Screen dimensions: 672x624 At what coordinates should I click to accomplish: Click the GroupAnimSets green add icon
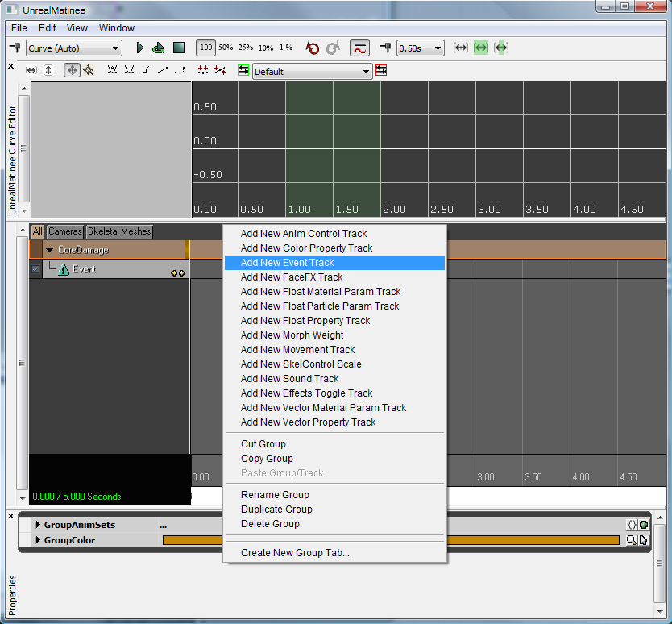pyautogui.click(x=643, y=525)
